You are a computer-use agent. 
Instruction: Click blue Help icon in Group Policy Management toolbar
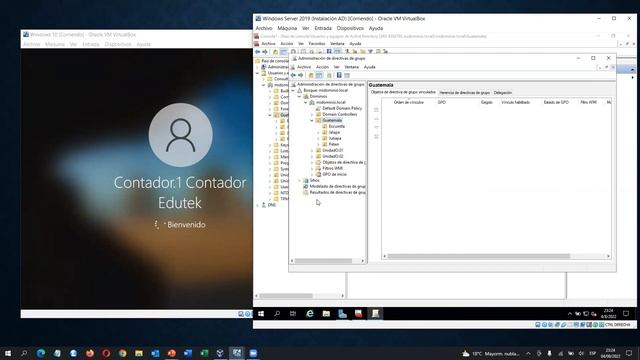click(339, 75)
